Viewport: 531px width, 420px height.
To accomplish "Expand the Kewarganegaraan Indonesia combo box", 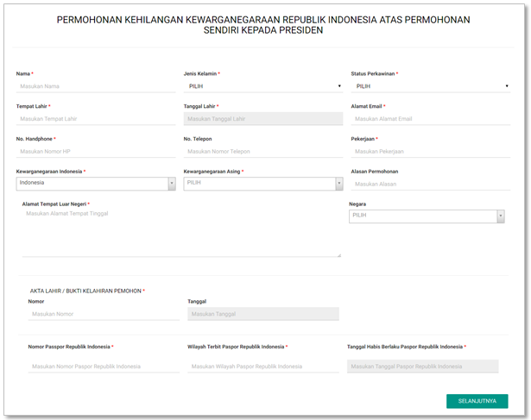I will click(171, 183).
